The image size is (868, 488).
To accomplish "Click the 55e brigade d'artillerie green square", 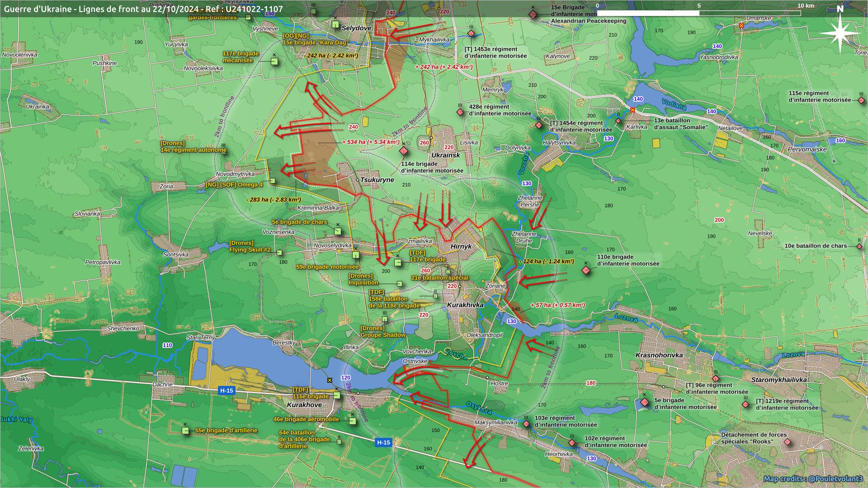I will coord(185,431).
